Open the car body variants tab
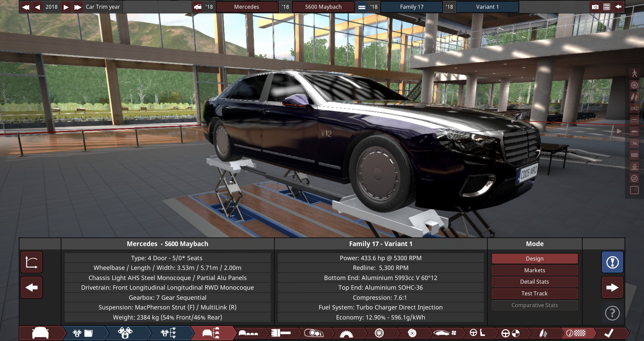Viewport: 644px width, 341px height. (x=248, y=333)
